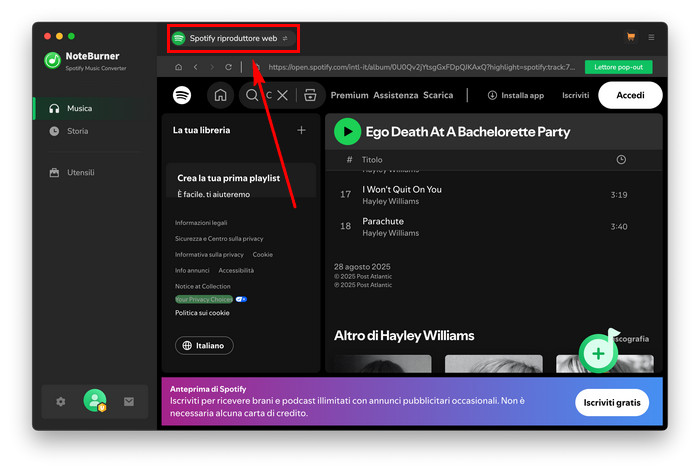Click the Lettore pop-out button
Viewport: 700px width, 473px height.
coord(618,67)
